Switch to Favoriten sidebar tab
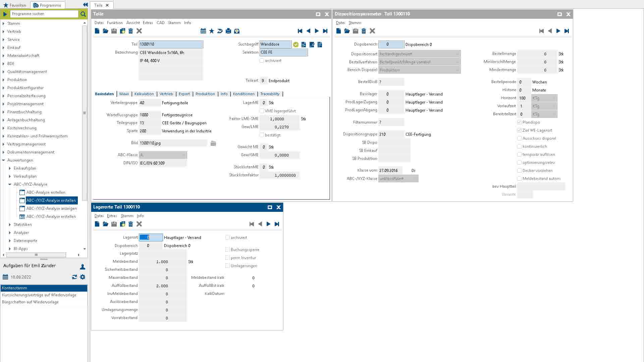 pos(15,5)
